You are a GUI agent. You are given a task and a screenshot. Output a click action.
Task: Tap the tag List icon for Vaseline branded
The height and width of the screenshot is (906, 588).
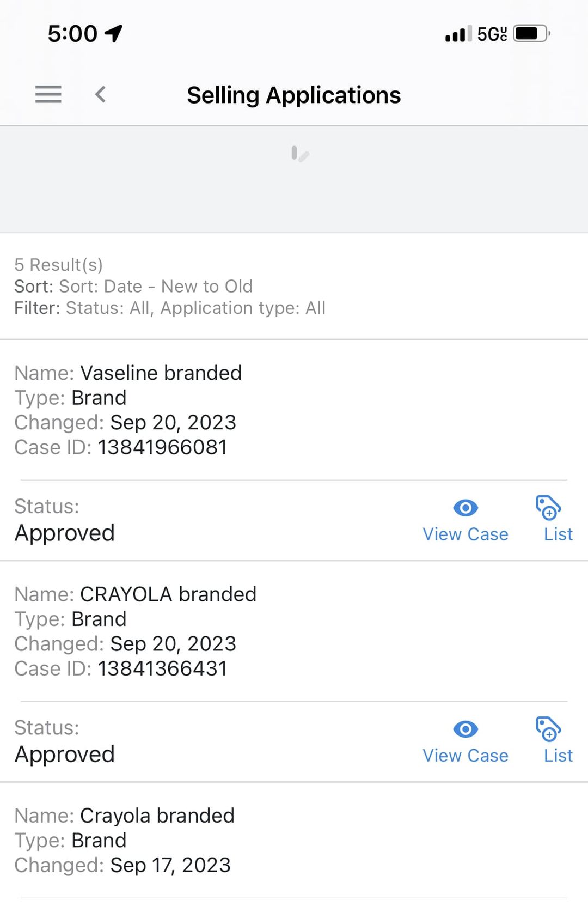tap(548, 507)
